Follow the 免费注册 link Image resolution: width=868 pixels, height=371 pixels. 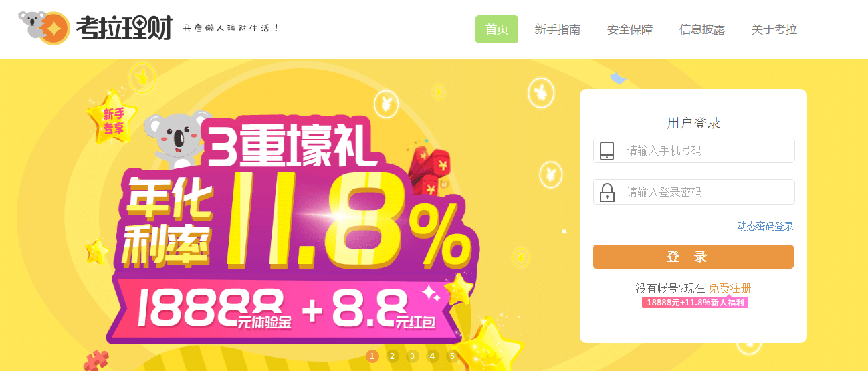(730, 288)
